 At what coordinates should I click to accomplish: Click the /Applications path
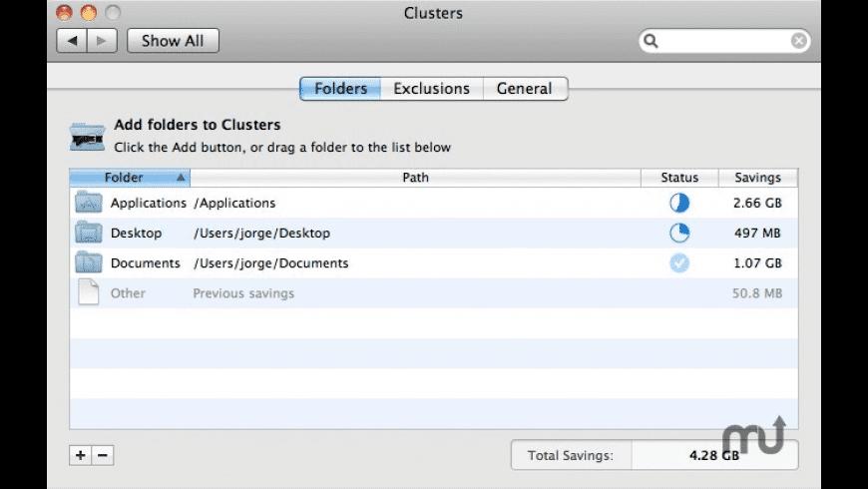coord(234,204)
